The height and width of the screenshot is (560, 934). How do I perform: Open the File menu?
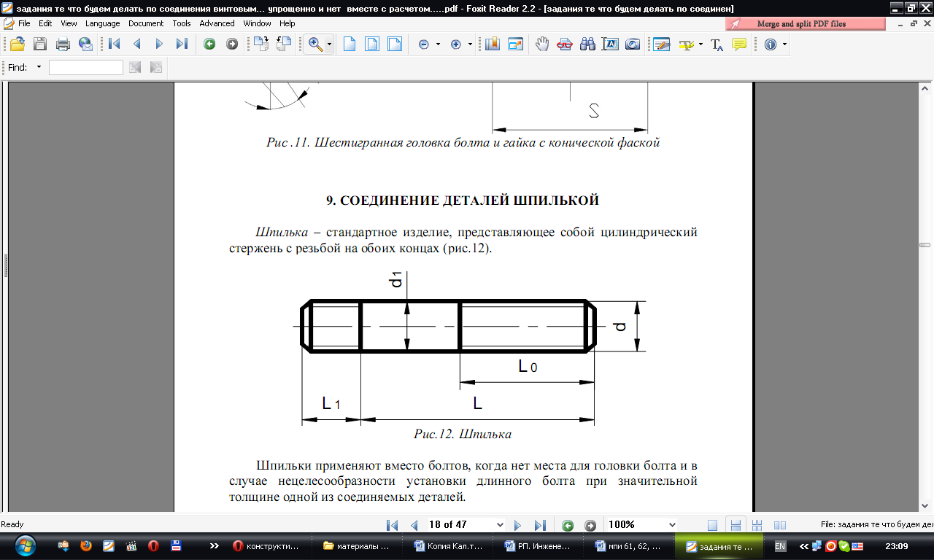[23, 23]
